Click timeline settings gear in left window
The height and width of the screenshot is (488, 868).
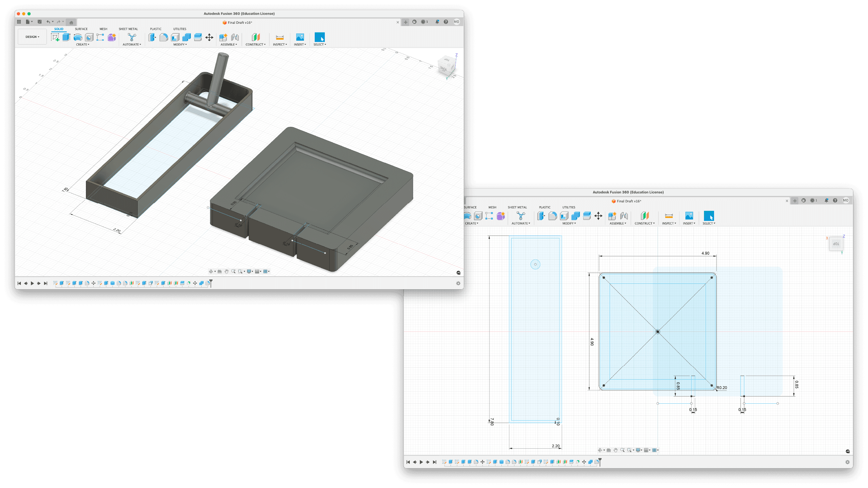(458, 283)
